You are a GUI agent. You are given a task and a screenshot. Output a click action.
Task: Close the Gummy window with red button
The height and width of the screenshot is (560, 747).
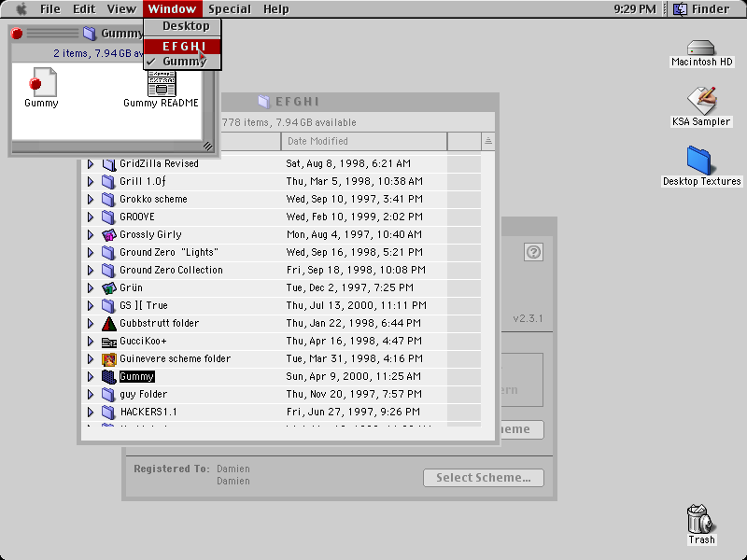click(x=17, y=34)
